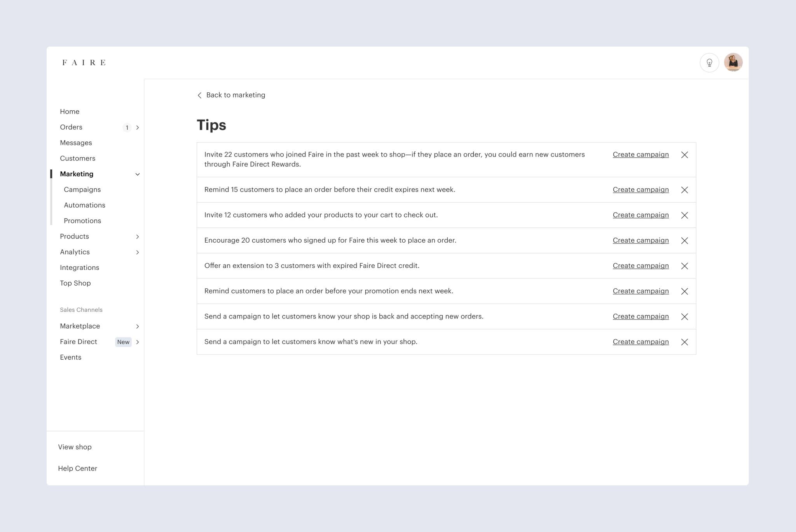This screenshot has height=532, width=796.
Task: Create campaign for 20 signed-up customers
Action: click(x=641, y=240)
